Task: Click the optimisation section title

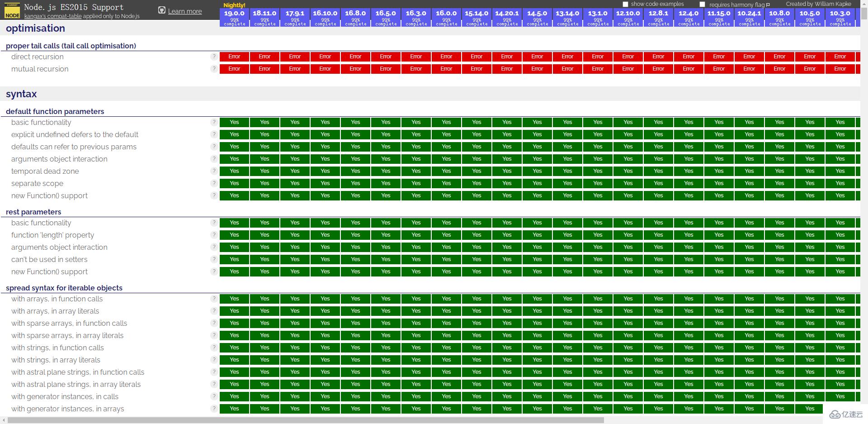Action: (x=35, y=29)
